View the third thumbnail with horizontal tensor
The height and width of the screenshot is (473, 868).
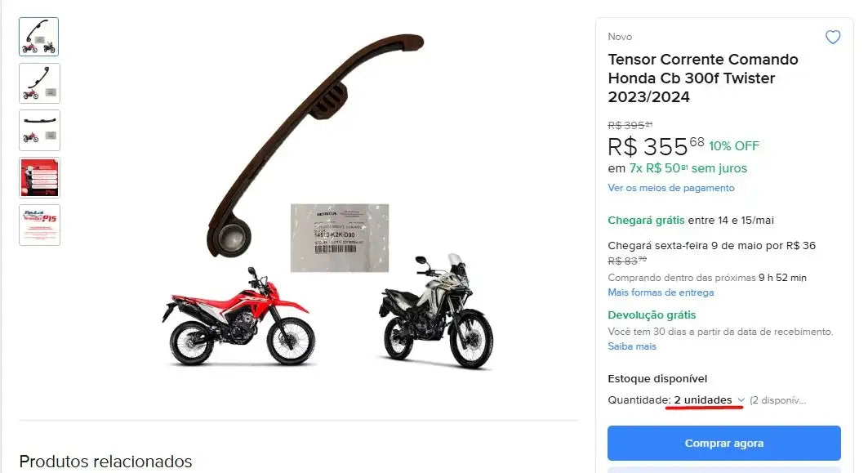[39, 130]
